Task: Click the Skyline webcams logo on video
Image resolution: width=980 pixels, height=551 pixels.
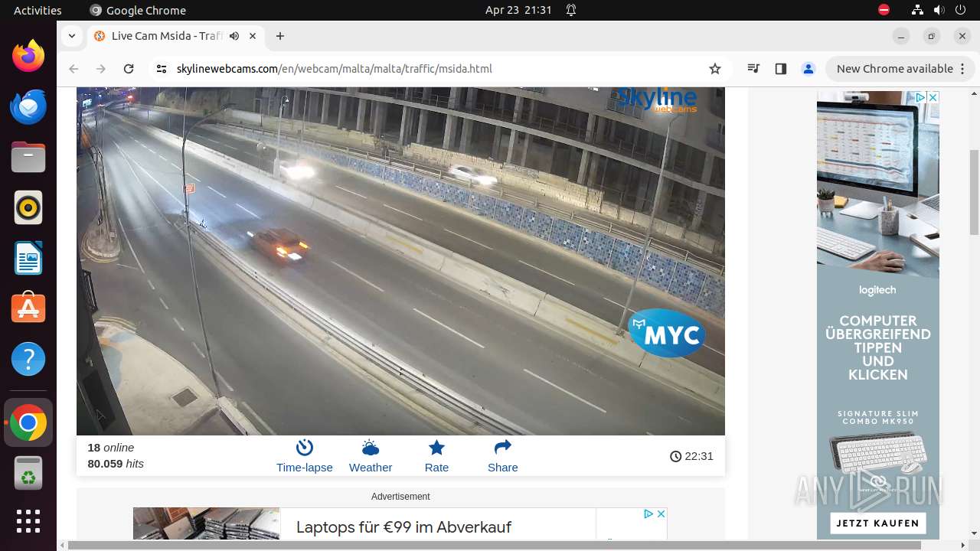Action: [x=657, y=100]
